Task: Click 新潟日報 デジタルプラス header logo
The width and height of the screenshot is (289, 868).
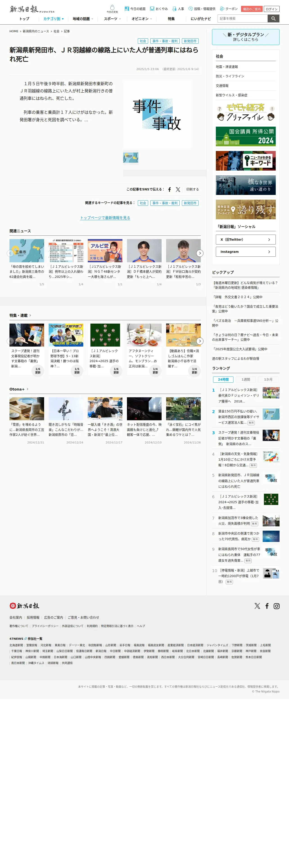Action: coord(32,9)
